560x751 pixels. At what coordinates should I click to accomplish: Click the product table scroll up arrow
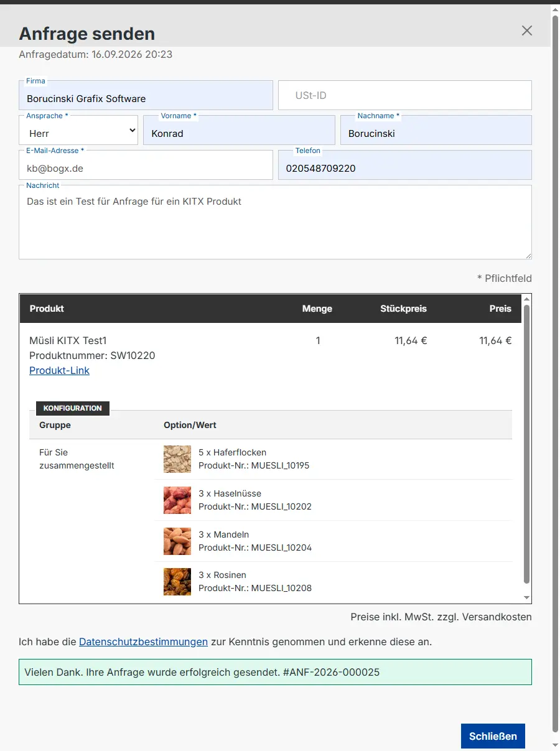527,299
